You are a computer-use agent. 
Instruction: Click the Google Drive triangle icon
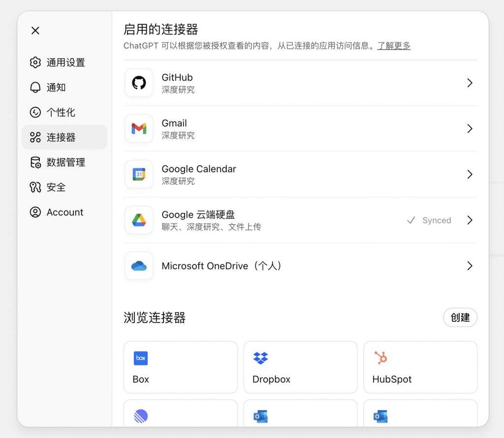point(139,220)
